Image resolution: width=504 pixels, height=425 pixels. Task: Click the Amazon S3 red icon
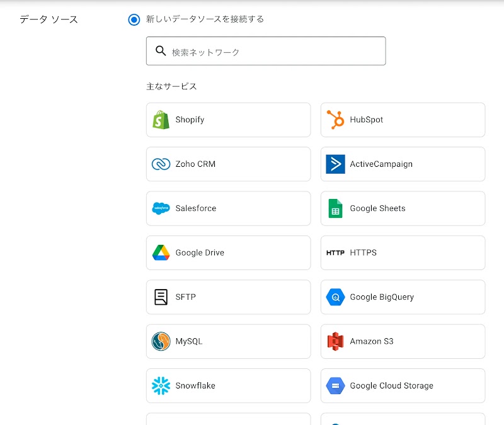(335, 341)
